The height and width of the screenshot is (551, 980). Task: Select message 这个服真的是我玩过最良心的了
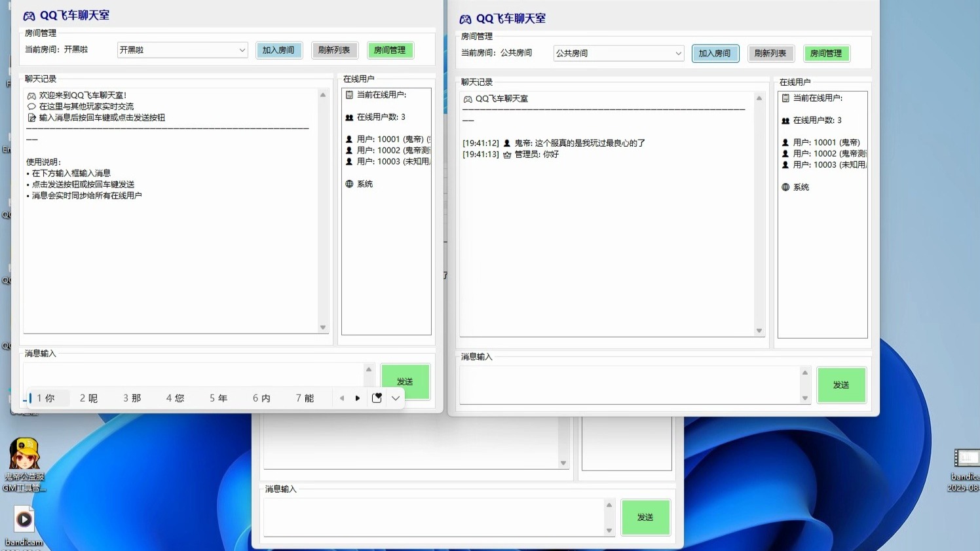coord(590,143)
